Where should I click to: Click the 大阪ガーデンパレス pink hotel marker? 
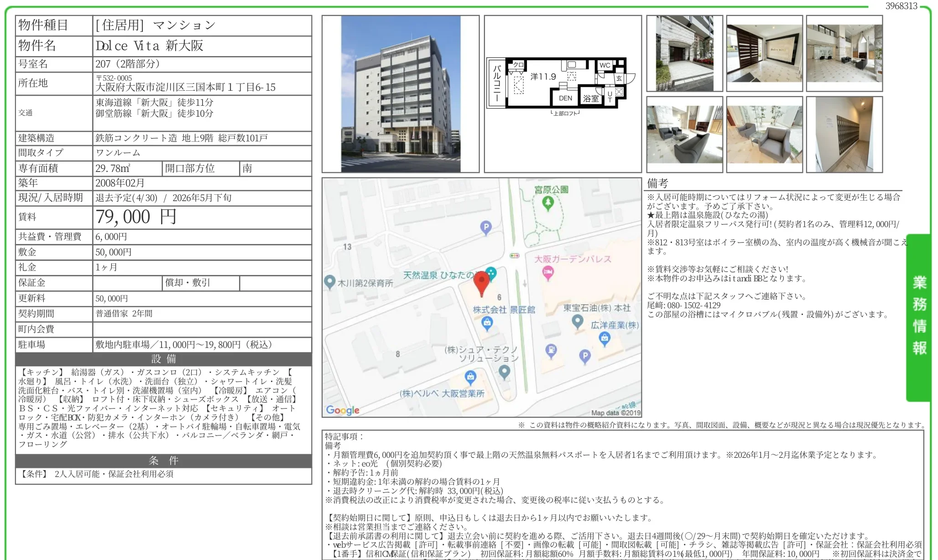548,273
